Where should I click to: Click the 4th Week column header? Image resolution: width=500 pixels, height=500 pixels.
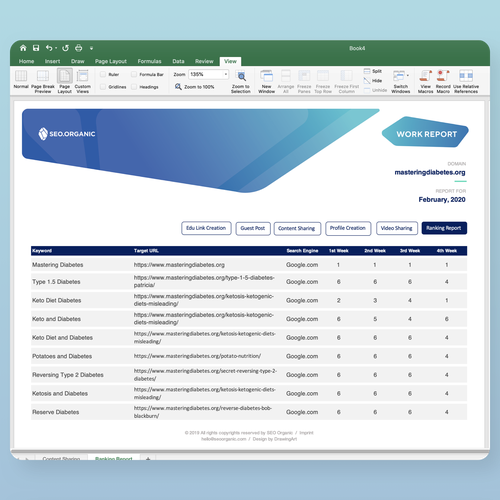[x=447, y=251]
